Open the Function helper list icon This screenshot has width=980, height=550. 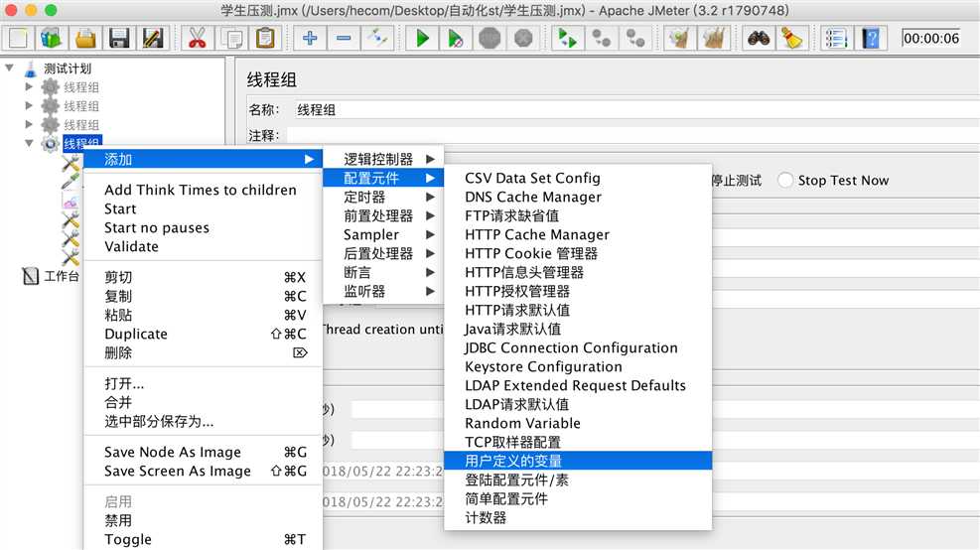(836, 38)
